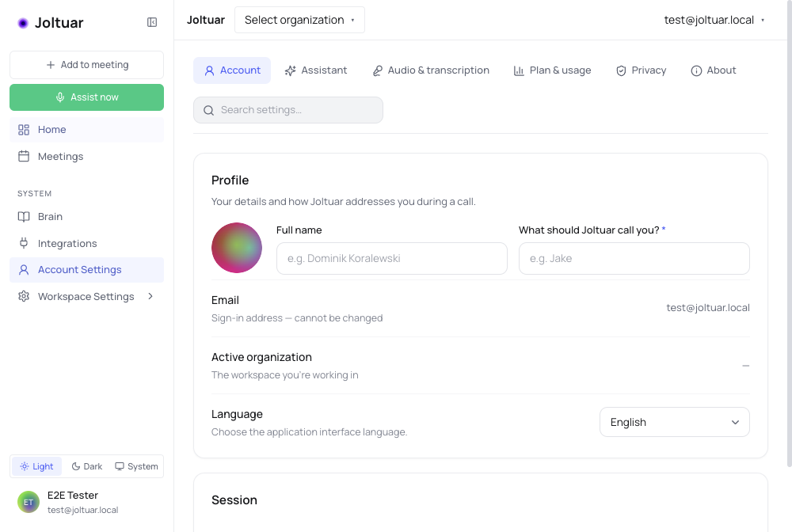This screenshot has width=792, height=532.
Task: Click the E2E Tester name in the sidebar
Action: click(x=73, y=495)
